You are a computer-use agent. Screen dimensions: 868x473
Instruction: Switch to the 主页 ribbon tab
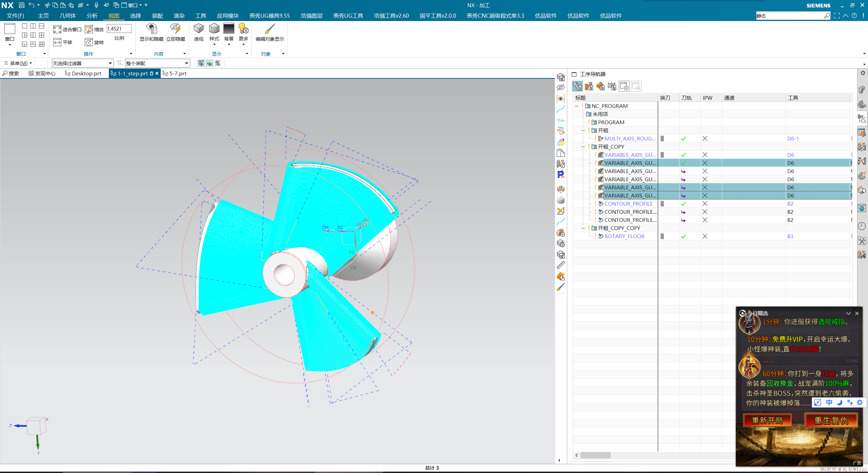click(x=43, y=16)
